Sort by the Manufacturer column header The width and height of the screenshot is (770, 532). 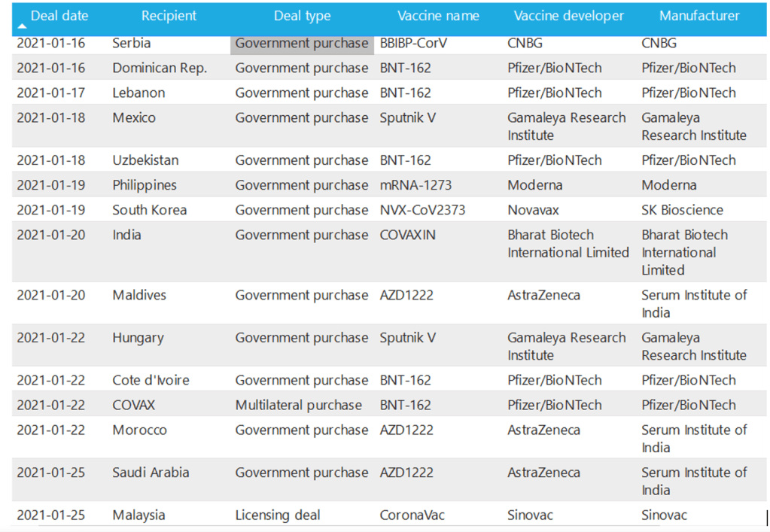coord(699,16)
